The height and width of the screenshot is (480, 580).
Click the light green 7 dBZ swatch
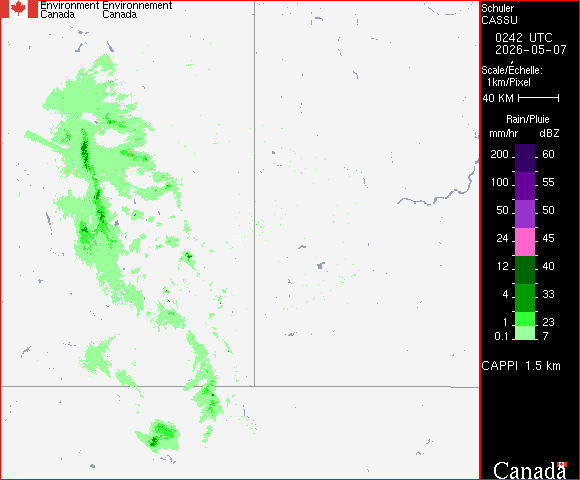(x=525, y=333)
